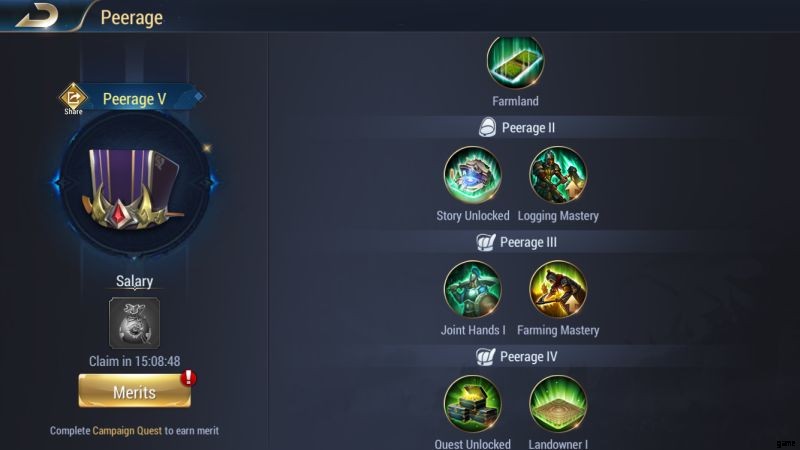
Task: Click the back arrow icon
Action: coord(36,16)
